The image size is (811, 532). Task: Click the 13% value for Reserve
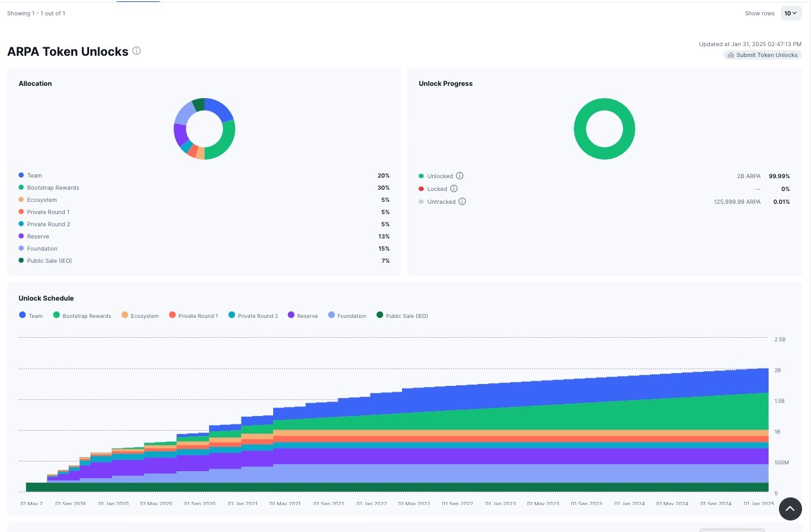pos(383,237)
